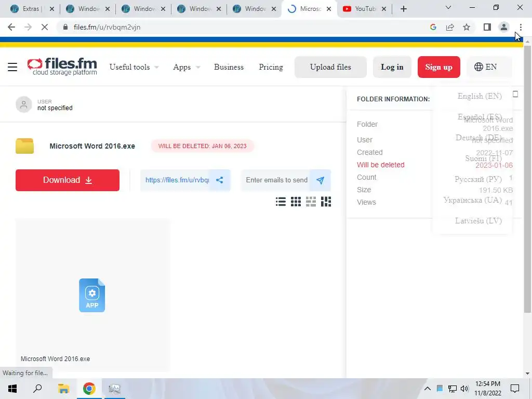Switch to large tile view icon
The image size is (532, 399).
[311, 202]
